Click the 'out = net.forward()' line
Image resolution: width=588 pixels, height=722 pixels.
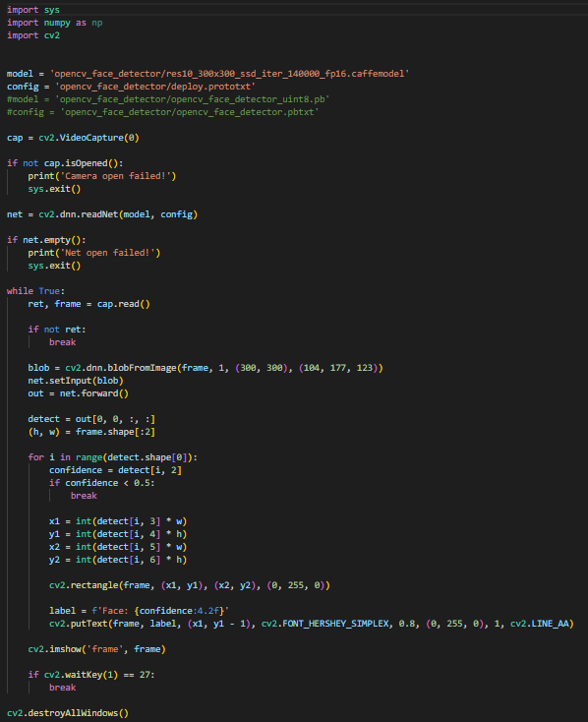point(79,393)
